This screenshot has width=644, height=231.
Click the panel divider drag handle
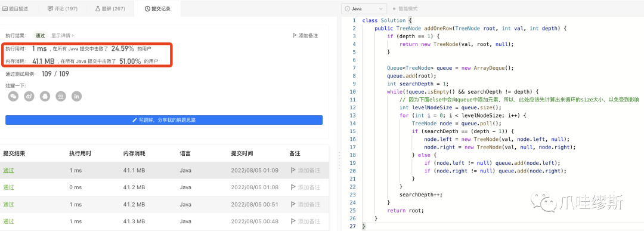339,161
